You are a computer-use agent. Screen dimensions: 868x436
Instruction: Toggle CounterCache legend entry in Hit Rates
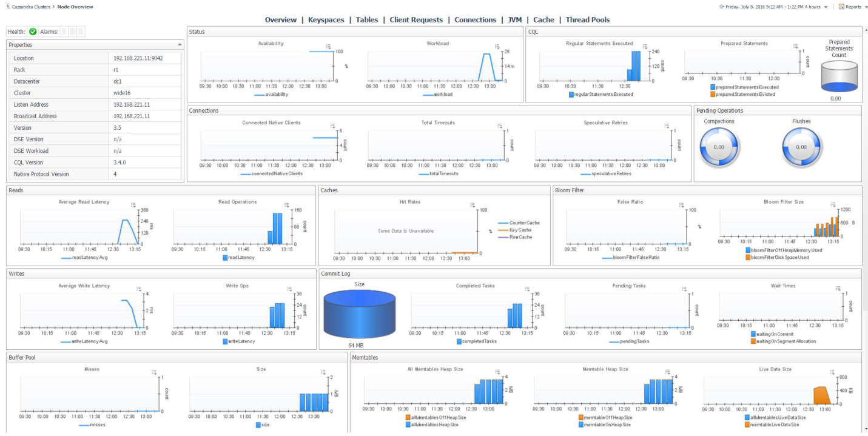(518, 223)
